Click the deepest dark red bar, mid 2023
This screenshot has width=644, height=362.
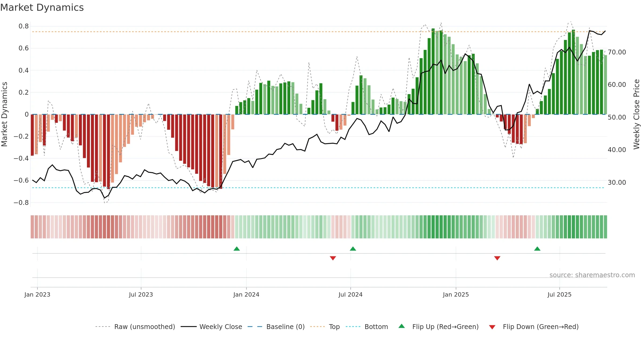tap(108, 152)
